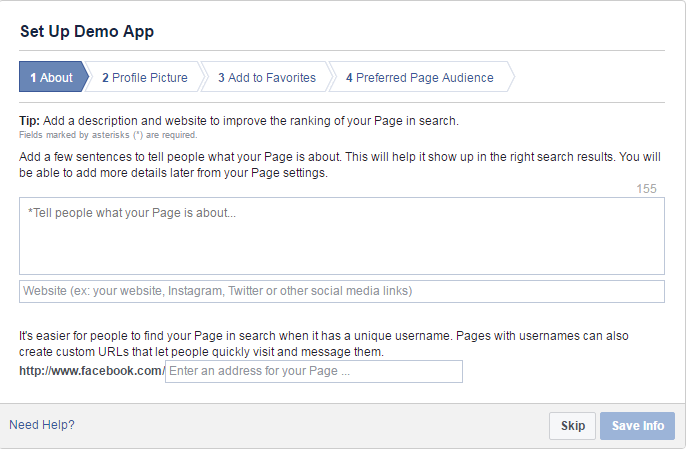The image size is (686, 449).
Task: Open the Need Help? link
Action: tap(42, 424)
